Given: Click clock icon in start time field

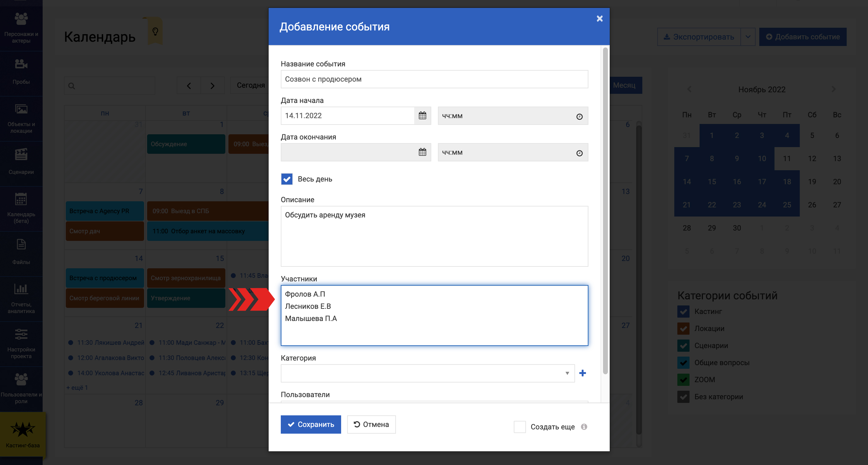Looking at the screenshot, I should [x=579, y=117].
